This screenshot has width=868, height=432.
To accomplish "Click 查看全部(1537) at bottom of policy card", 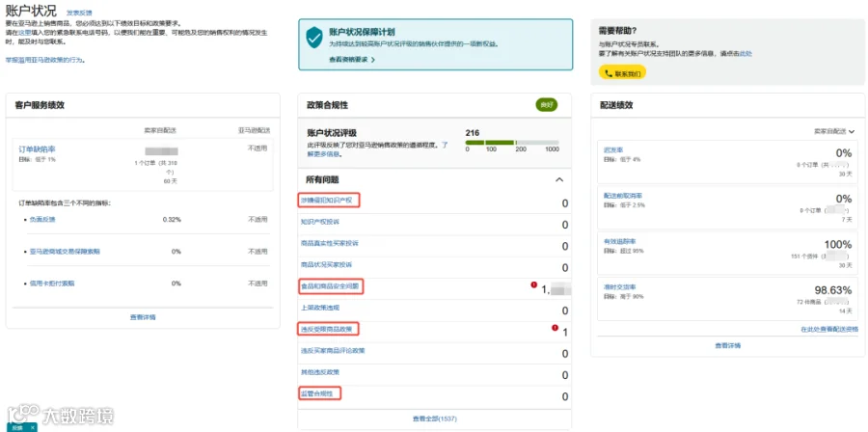I will 435,418.
